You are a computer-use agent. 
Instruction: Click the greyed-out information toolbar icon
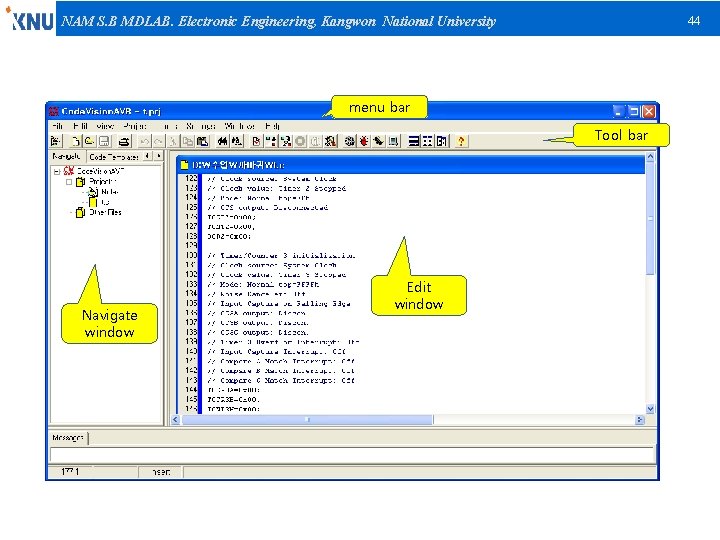(315, 141)
